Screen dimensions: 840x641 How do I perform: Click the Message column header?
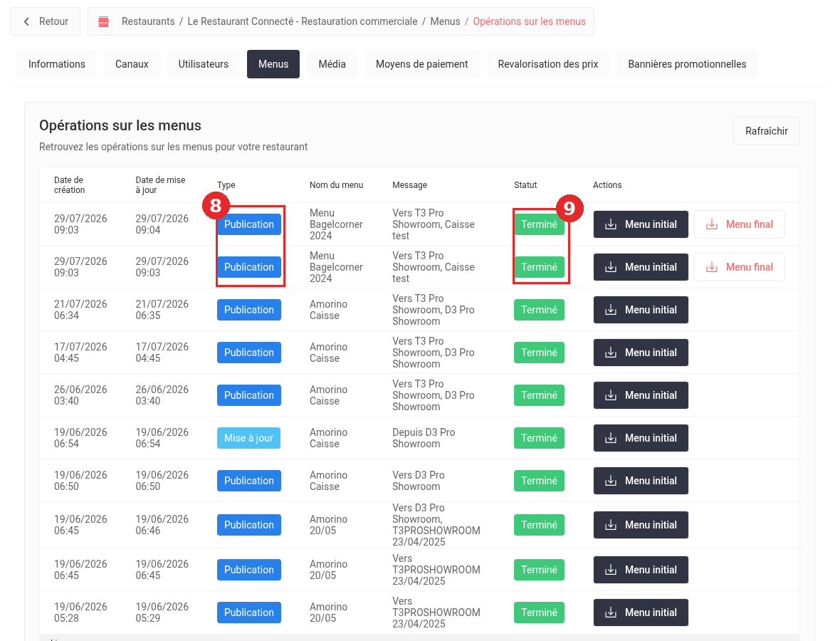click(410, 185)
